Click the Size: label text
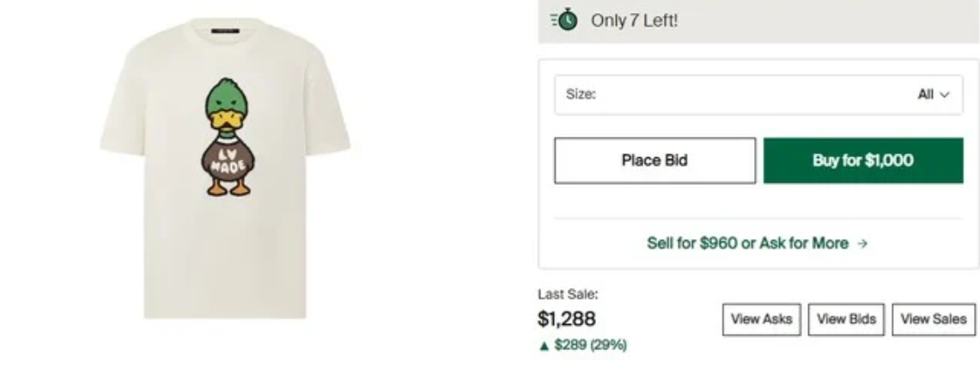The width and height of the screenshot is (980, 387). point(581,95)
